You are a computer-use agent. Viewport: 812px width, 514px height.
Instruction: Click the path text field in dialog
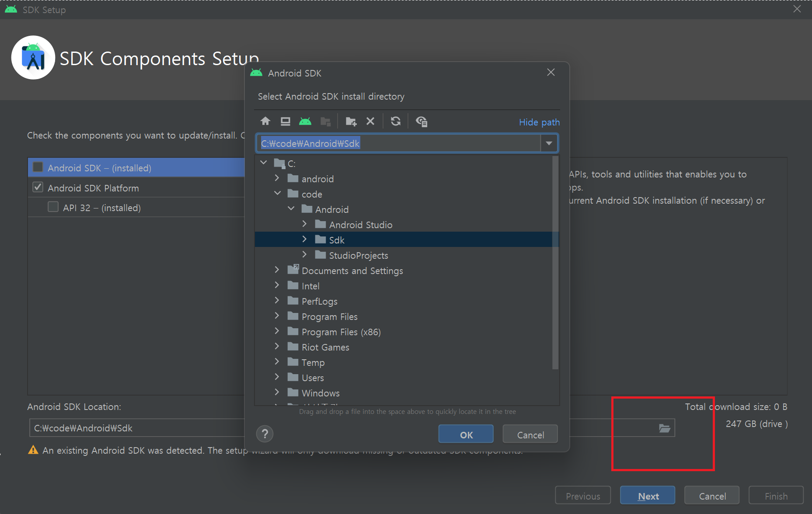(398, 143)
